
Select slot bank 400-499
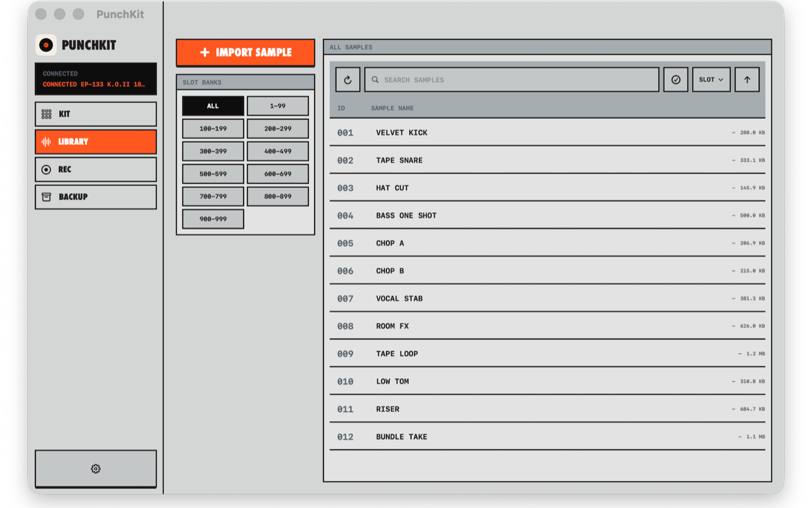click(x=278, y=151)
